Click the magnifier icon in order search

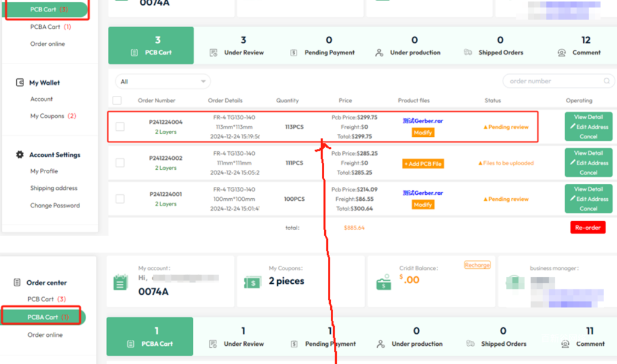607,81
